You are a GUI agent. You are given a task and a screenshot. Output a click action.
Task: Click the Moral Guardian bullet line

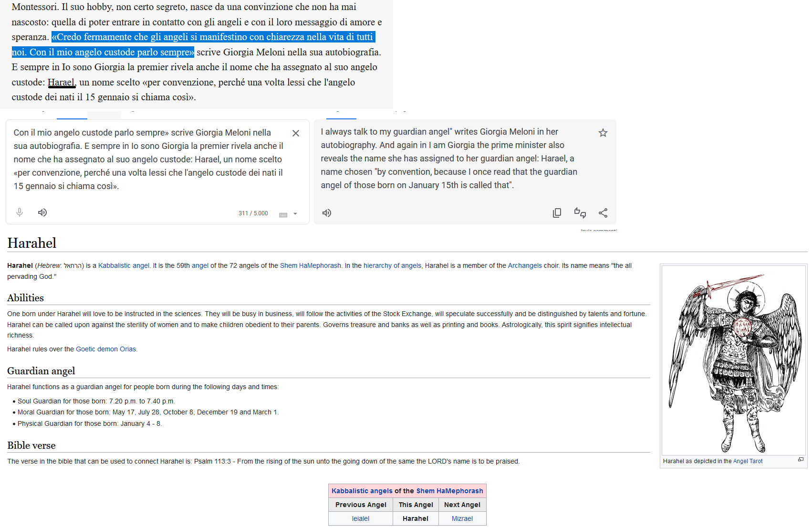[x=148, y=412]
